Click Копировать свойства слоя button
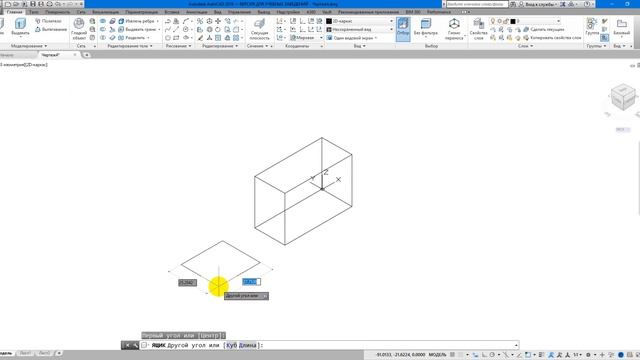This screenshot has height=360, width=640. (x=552, y=38)
